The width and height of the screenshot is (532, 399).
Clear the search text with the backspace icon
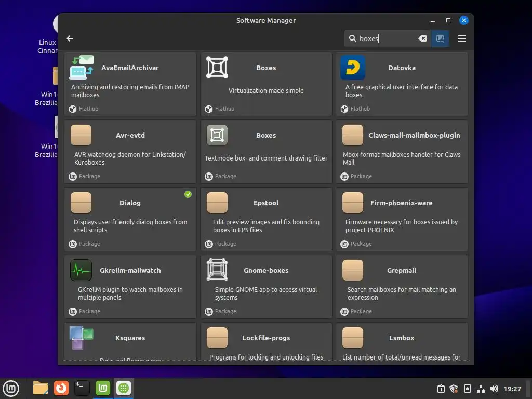(x=422, y=38)
